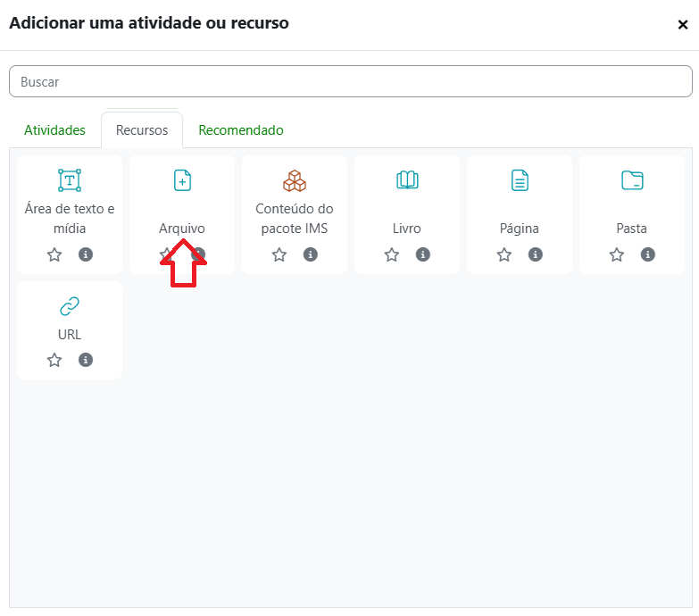699x616 pixels.
Task: Star Área de texto e mídia as favorite
Action: (x=54, y=254)
